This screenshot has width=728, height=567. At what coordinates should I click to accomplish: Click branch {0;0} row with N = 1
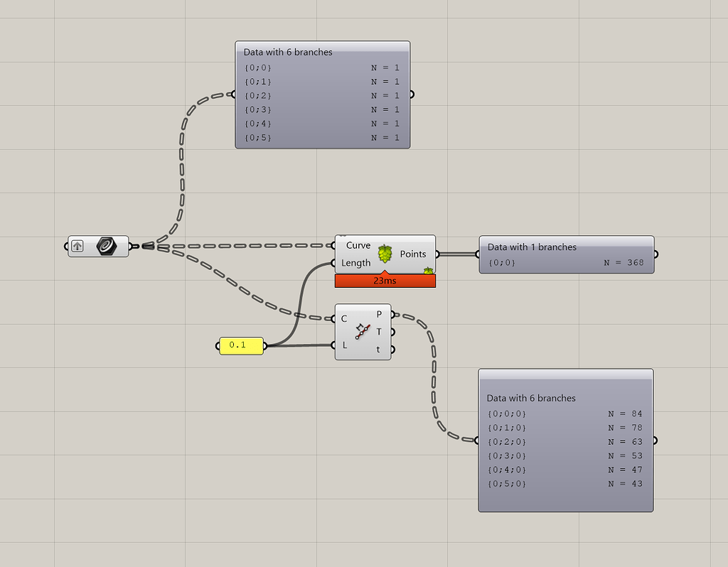click(322, 67)
